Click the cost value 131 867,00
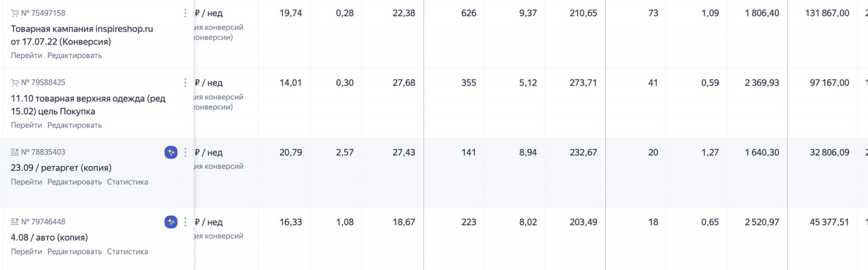Image resolution: width=868 pixels, height=270 pixels. [x=827, y=13]
